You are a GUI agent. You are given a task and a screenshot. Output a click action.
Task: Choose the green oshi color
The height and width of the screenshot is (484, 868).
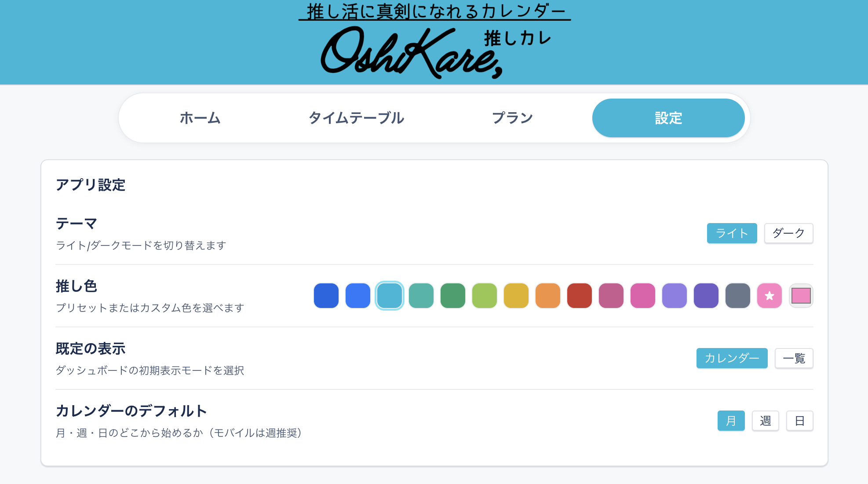pyautogui.click(x=452, y=295)
